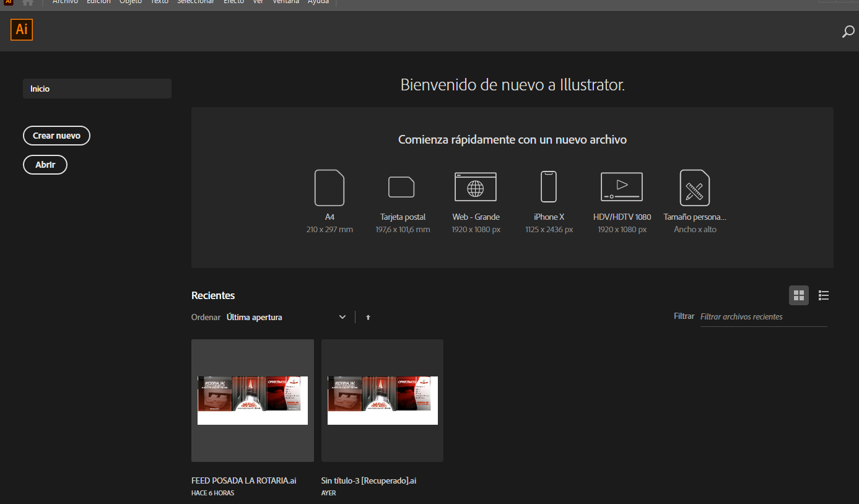Open the Ayuda menu
Viewport: 859px width, 504px height.
[318, 2]
